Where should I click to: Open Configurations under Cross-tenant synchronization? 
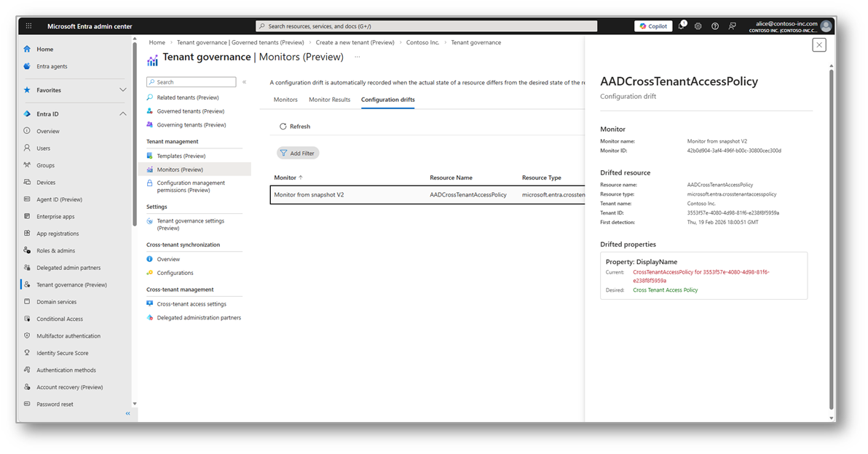click(175, 273)
